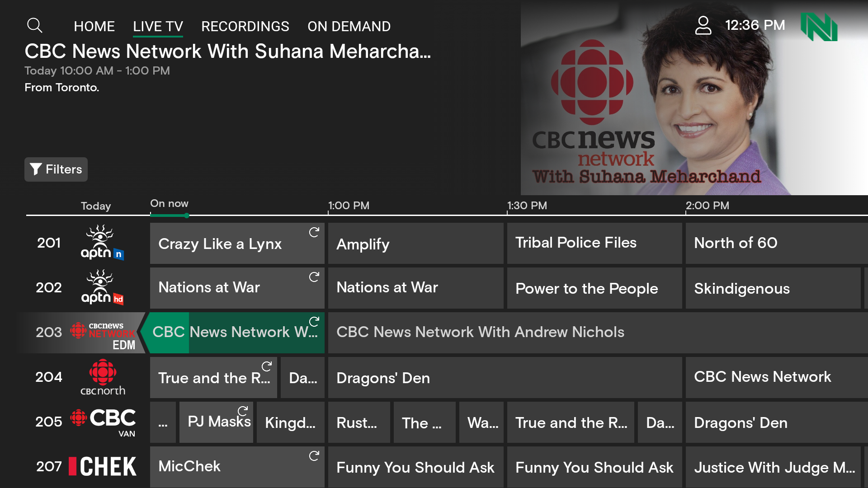Select the APTN logo on channel 201
This screenshot has width=868, height=488.
coord(102,243)
